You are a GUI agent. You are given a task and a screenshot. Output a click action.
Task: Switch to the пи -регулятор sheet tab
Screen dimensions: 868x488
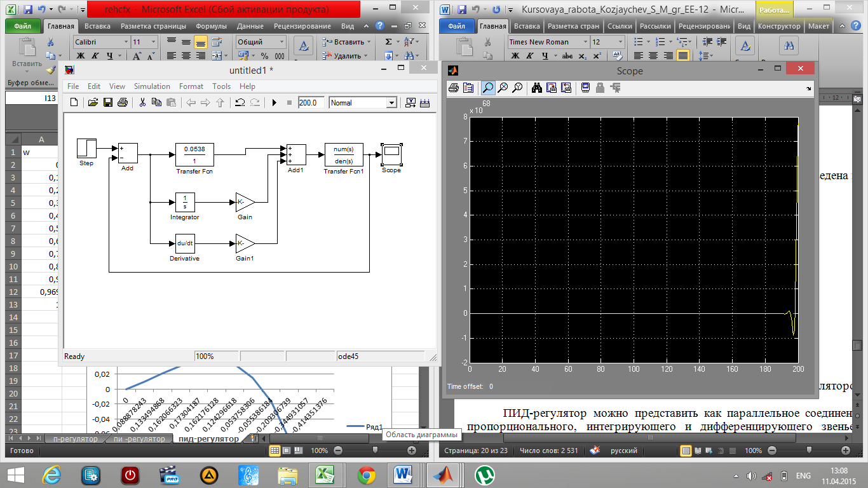click(139, 439)
